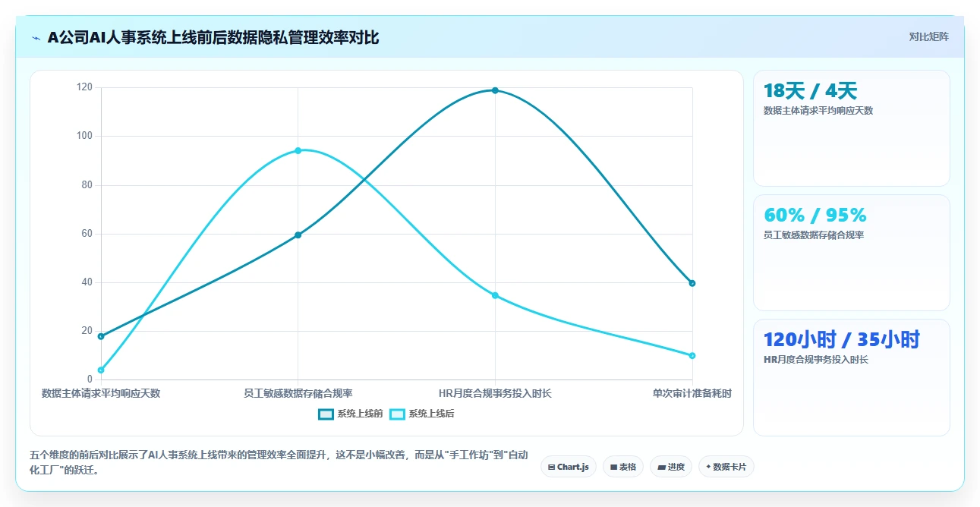Click the dark teal swatch for 系统上线前
The image size is (980, 507).
point(326,414)
